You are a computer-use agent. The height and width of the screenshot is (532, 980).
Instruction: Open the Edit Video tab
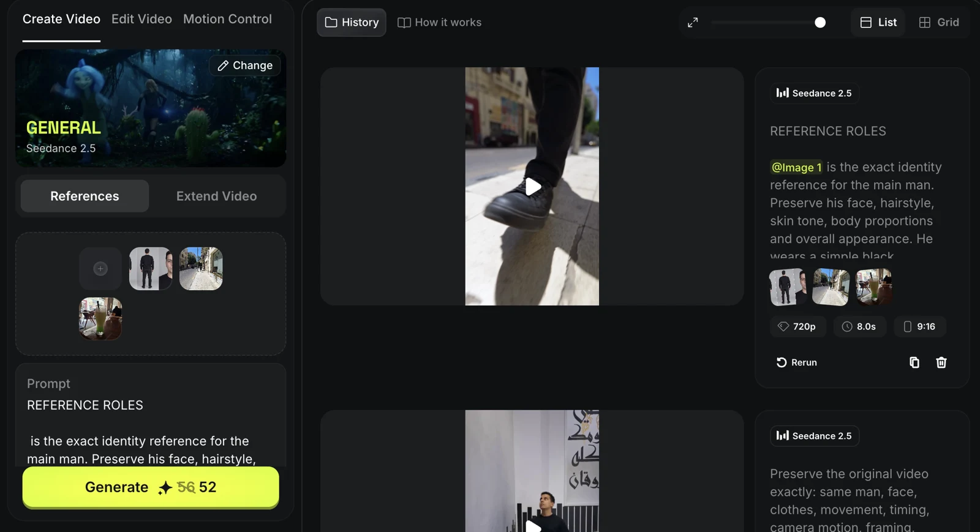[x=141, y=19]
